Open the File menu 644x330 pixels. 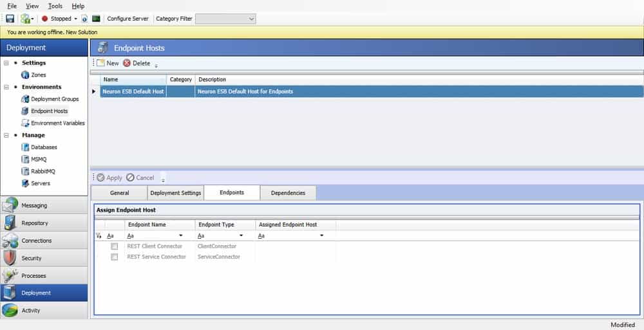click(12, 6)
